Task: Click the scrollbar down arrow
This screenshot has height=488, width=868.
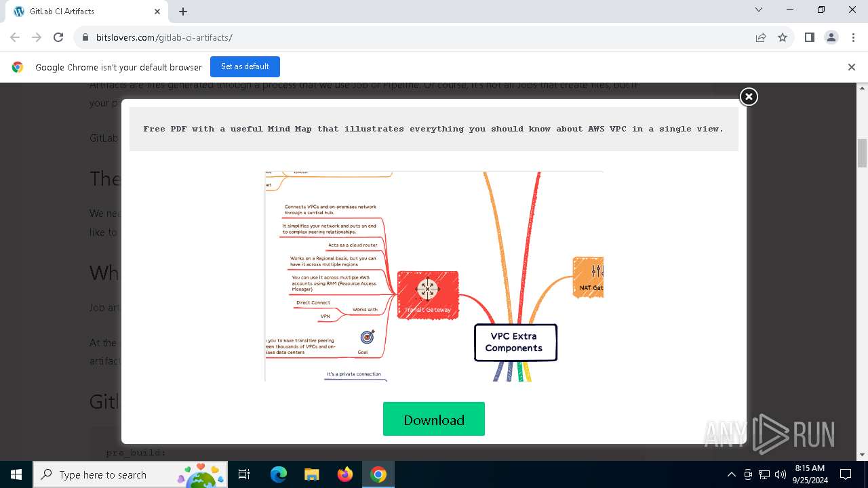Action: coord(863,455)
